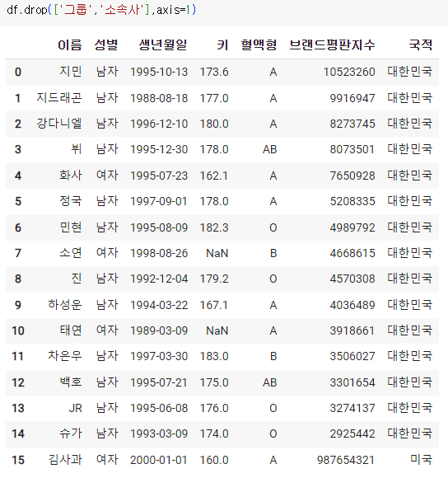Click row index 10

(18, 330)
